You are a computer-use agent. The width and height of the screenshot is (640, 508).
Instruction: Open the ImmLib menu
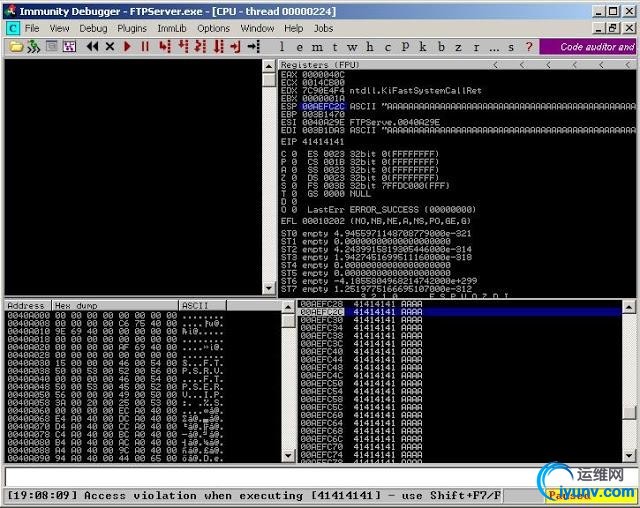click(x=172, y=28)
